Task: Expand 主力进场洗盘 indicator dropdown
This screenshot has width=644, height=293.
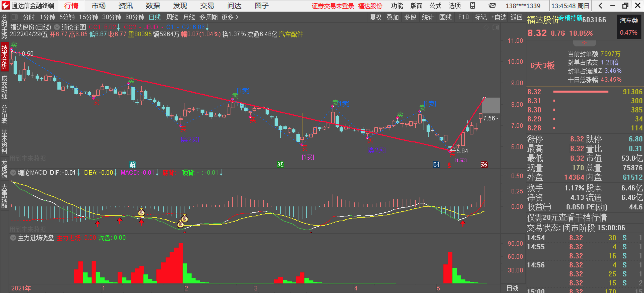Action: (13, 238)
